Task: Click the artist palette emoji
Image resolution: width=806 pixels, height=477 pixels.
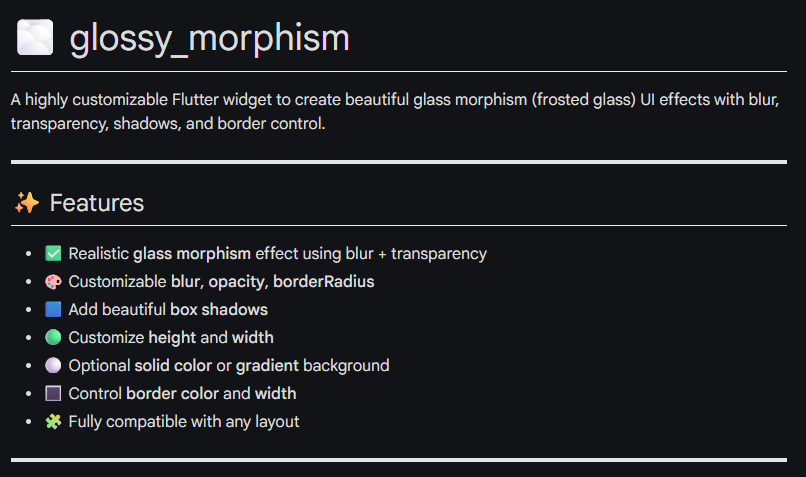Action: point(54,282)
